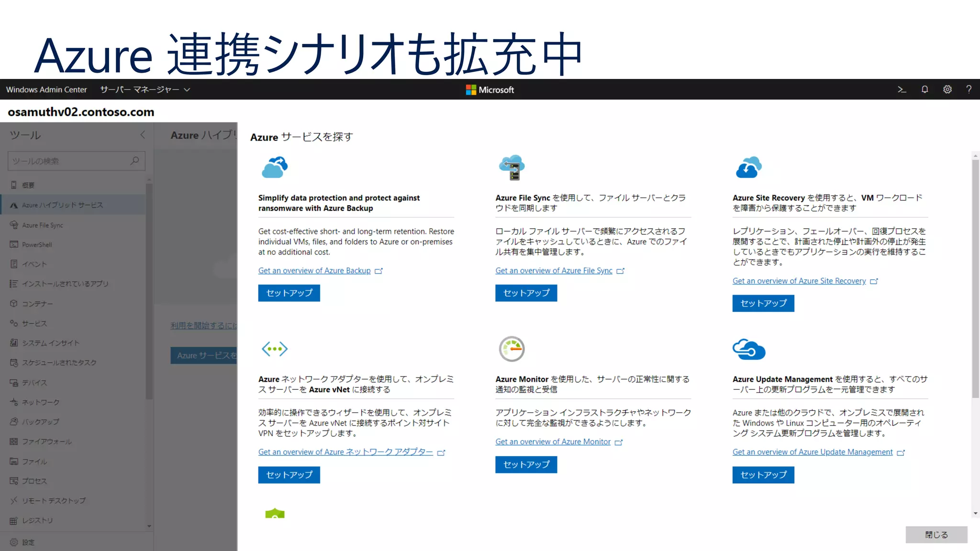This screenshot has height=551, width=980.
Task: Open インストールされているアプリ in sidebar
Action: click(x=73, y=284)
